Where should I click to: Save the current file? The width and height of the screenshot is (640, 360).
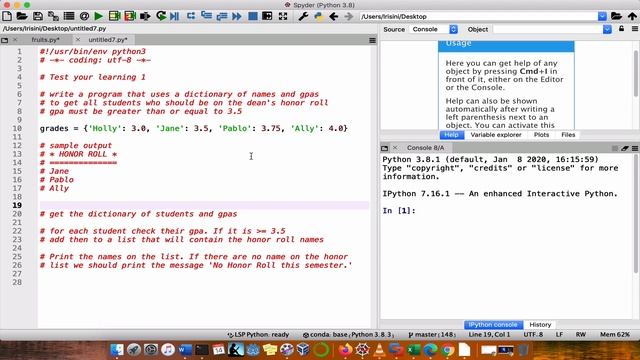click(x=38, y=16)
